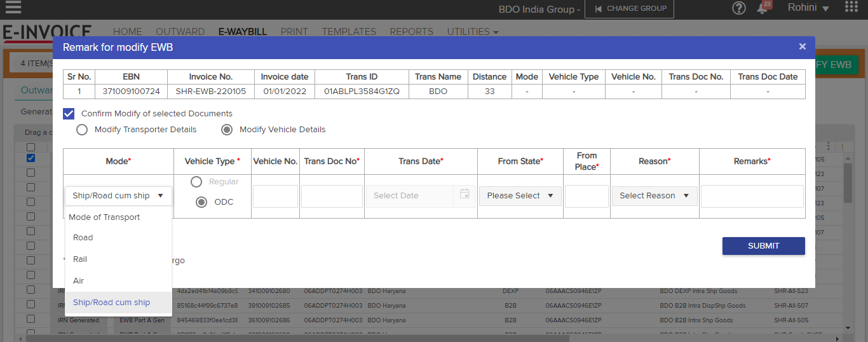Click the Vehicle No. input field
Viewport: 868px width, 342px height.
(275, 196)
